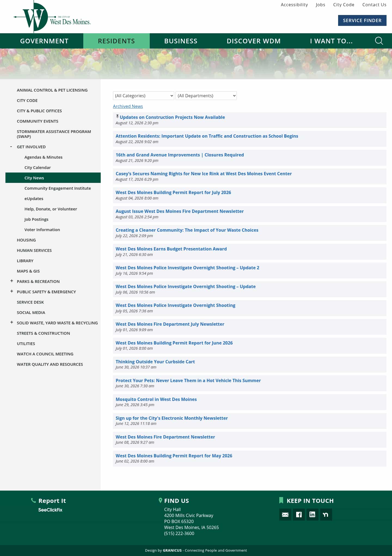Open the All Categories dropdown
Viewport: 392px width, 556px height.
[143, 96]
